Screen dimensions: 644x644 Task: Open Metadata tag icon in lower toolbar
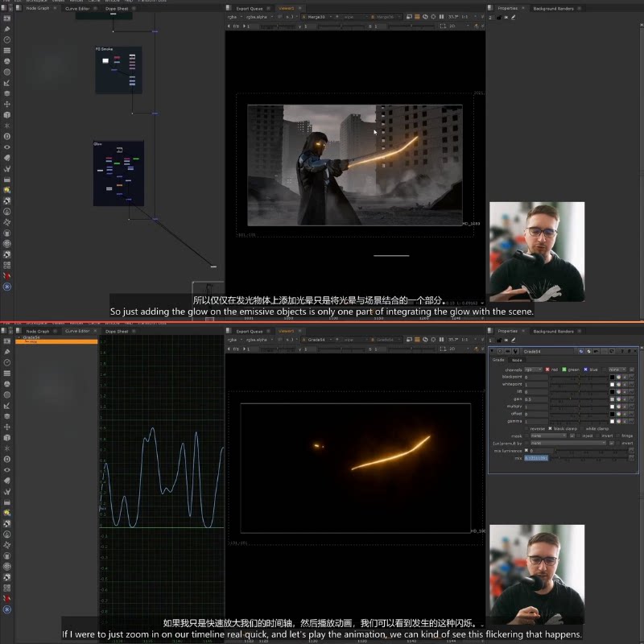click(7, 480)
